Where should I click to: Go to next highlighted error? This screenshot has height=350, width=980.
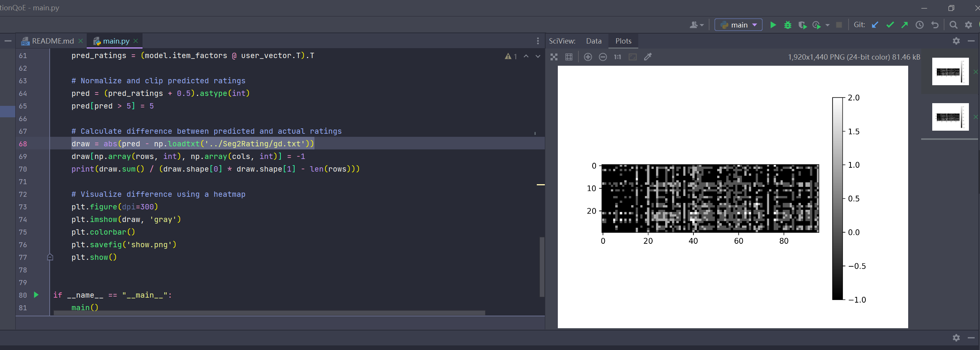(x=538, y=57)
